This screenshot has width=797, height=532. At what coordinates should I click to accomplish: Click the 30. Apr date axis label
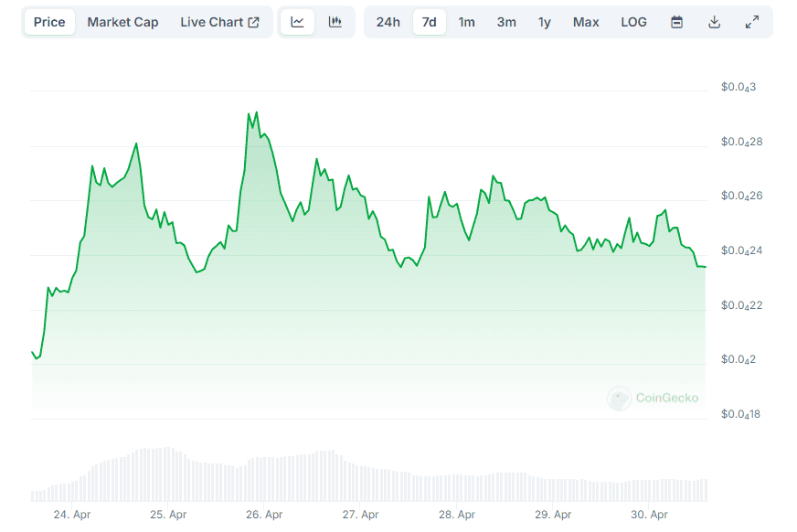(x=649, y=515)
